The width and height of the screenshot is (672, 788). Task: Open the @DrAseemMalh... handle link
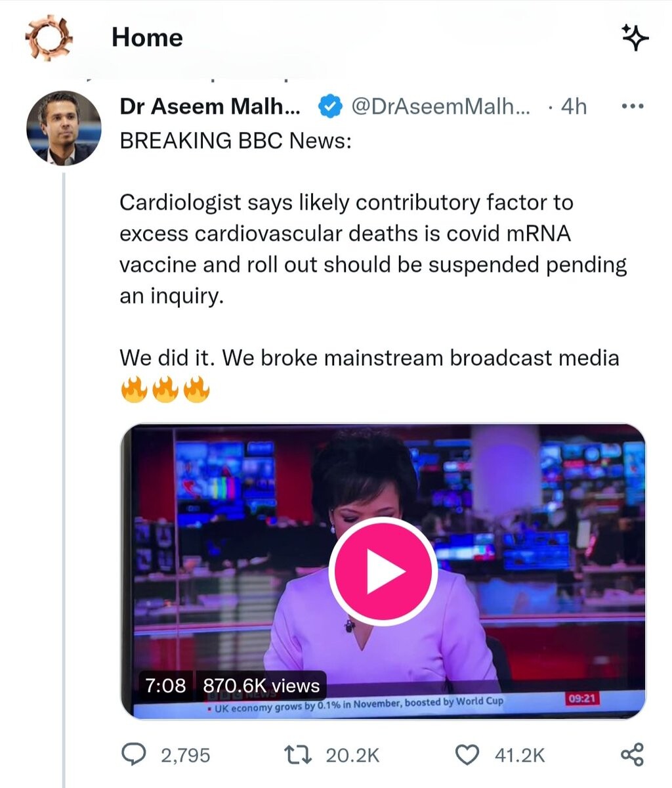point(442,106)
